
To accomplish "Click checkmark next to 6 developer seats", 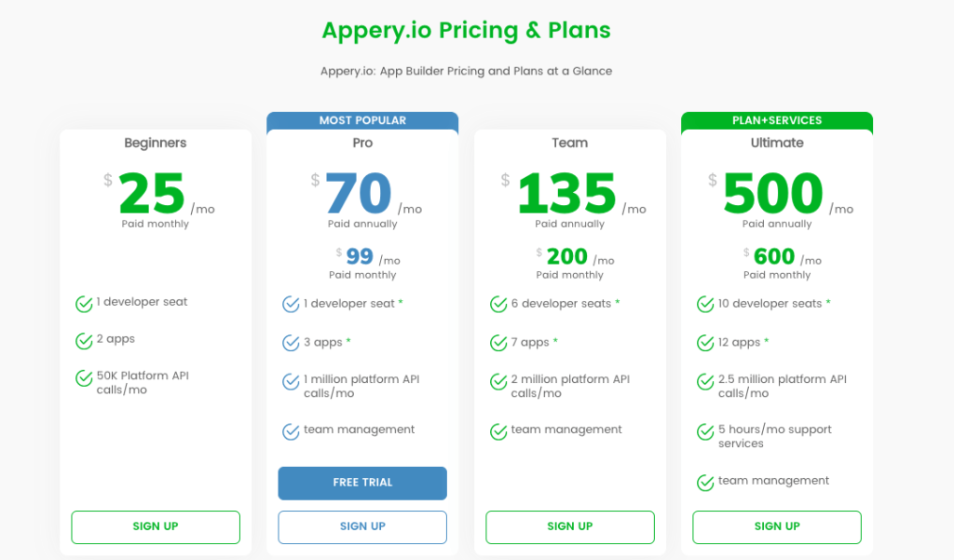I will coord(498,304).
